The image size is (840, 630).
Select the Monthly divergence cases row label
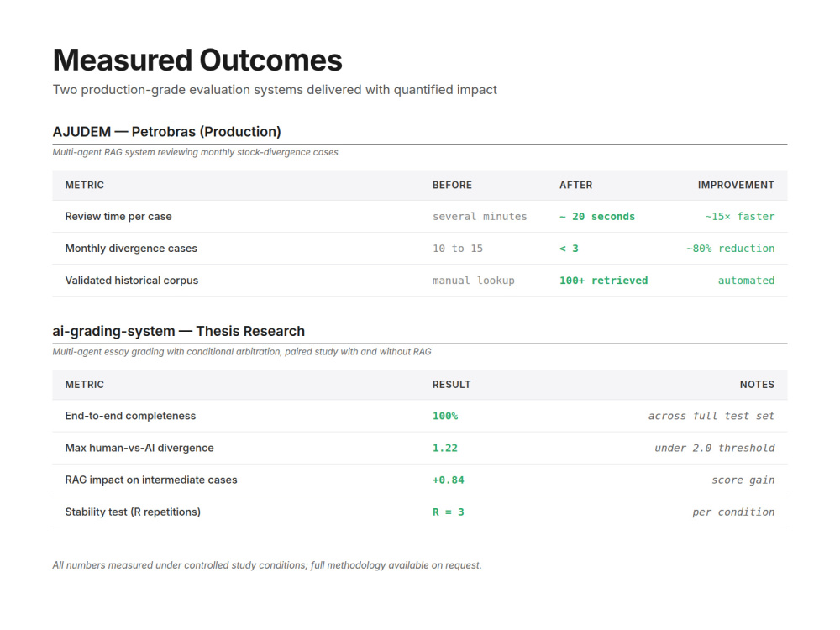point(131,249)
